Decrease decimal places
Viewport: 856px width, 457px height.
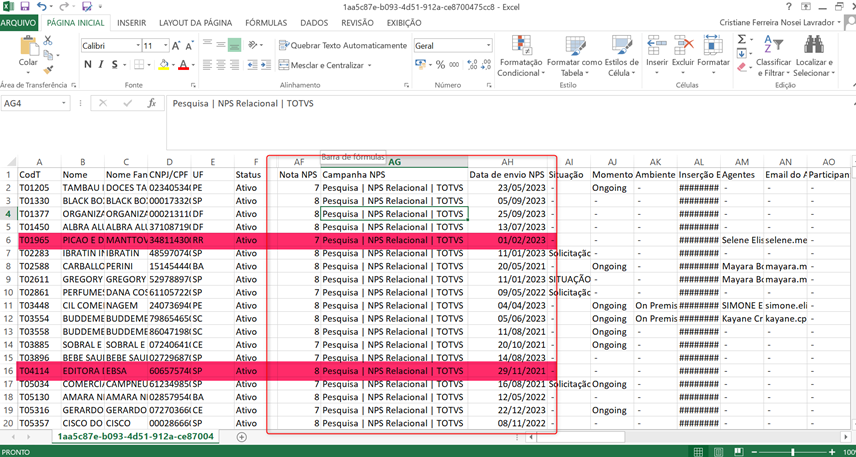485,65
